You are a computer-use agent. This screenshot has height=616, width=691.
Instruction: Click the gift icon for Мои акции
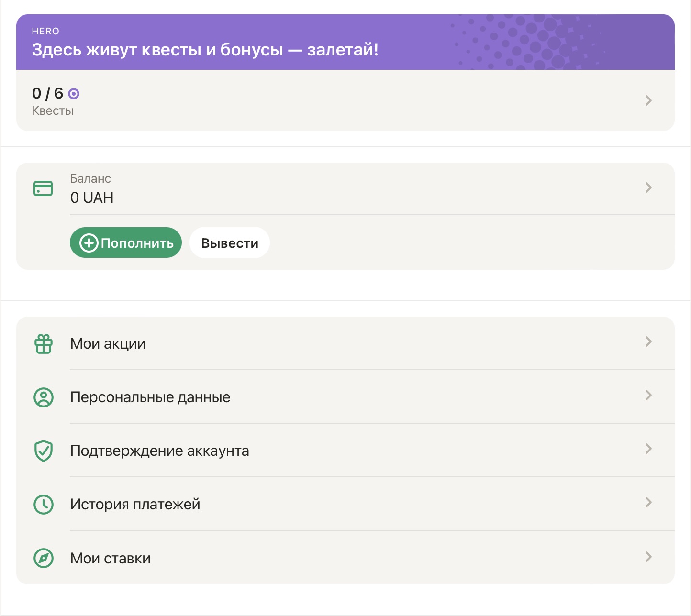point(44,343)
